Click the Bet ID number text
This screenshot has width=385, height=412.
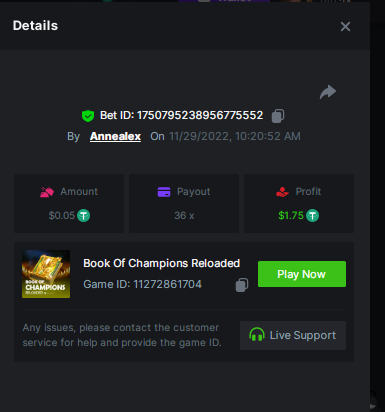pos(200,115)
